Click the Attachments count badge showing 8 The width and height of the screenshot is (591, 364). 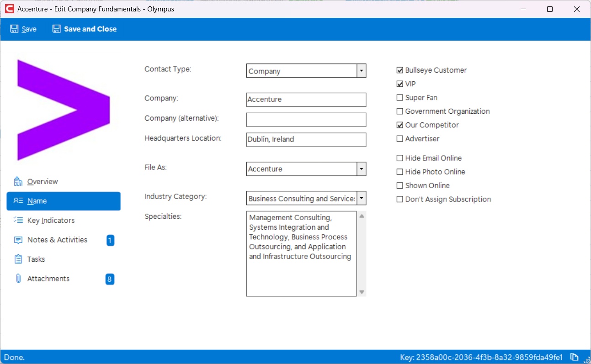[110, 279]
